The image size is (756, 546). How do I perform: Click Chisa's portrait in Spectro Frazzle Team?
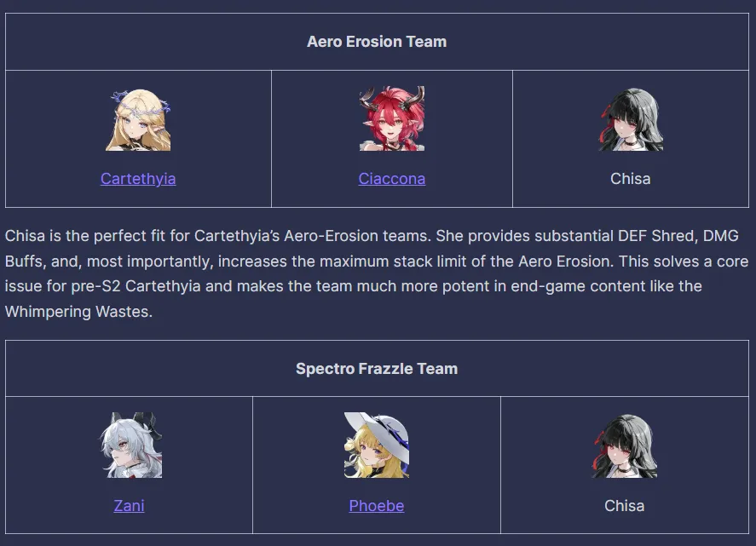coord(625,445)
